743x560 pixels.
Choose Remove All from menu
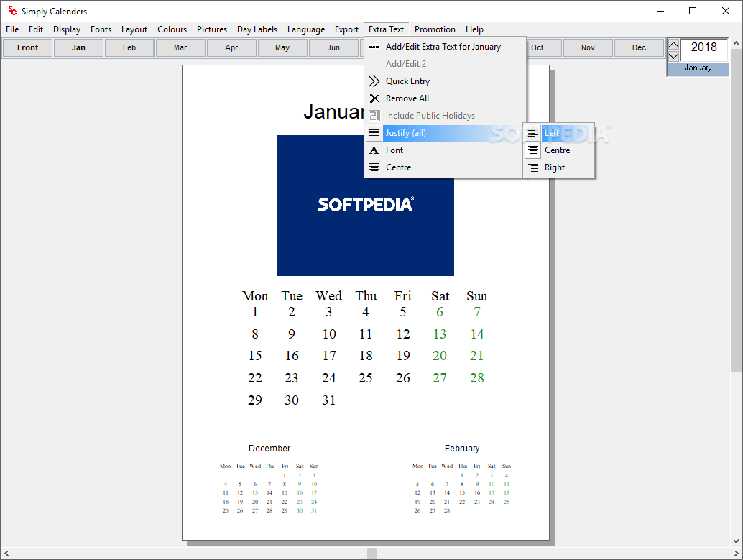(446, 98)
